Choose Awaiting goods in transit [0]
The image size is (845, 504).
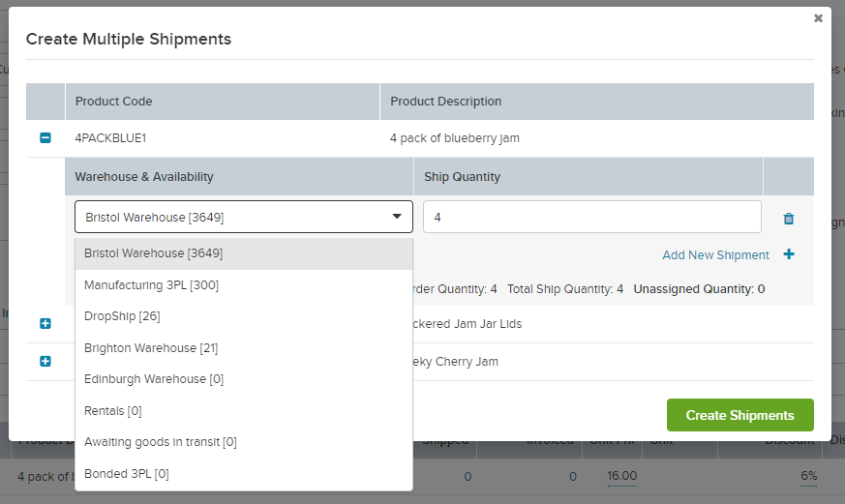tap(161, 442)
